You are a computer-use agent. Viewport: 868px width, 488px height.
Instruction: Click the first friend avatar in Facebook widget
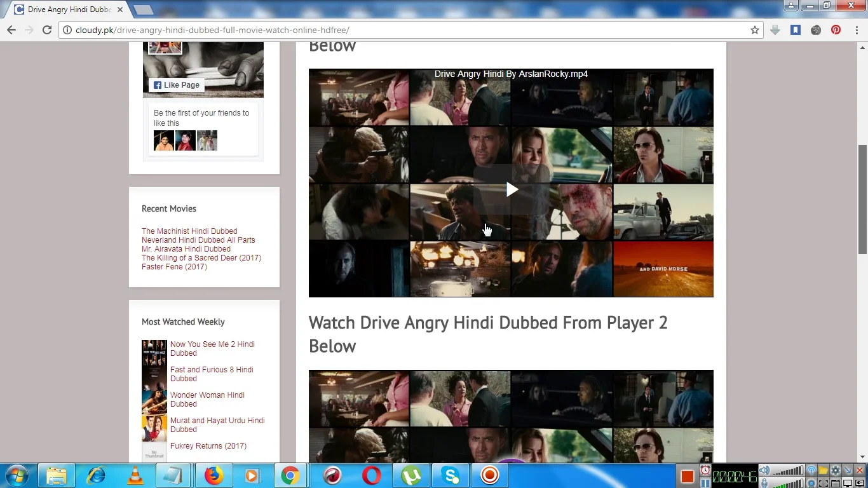pos(164,140)
